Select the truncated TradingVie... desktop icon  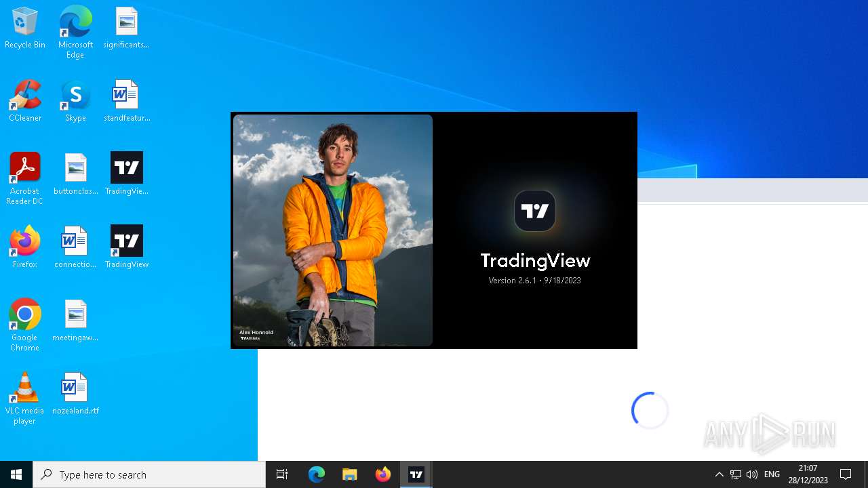[126, 174]
